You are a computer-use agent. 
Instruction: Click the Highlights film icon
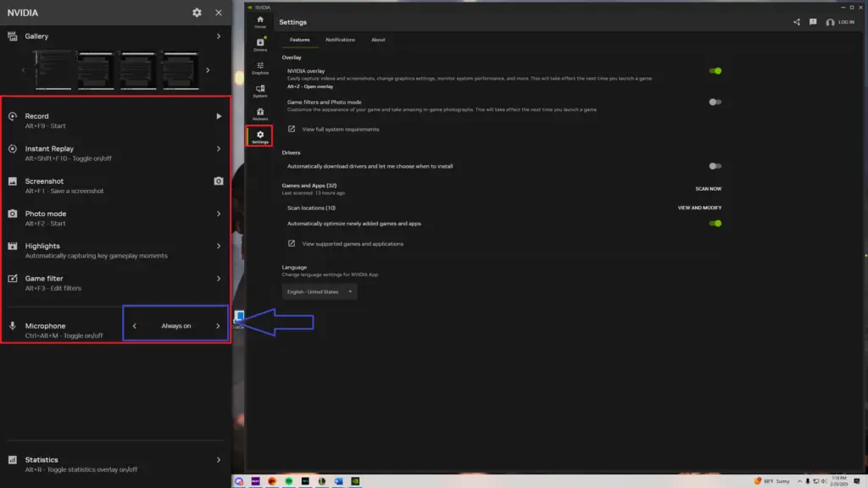[x=12, y=246]
